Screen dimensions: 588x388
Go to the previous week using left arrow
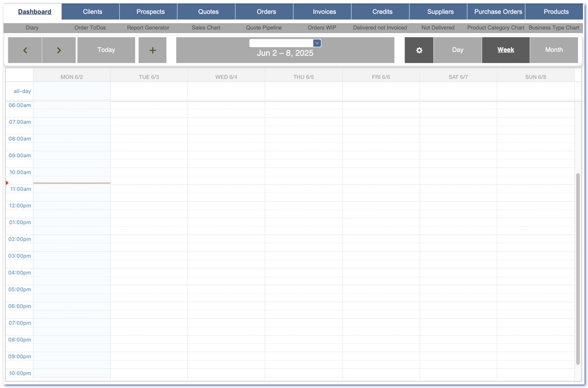(25, 50)
